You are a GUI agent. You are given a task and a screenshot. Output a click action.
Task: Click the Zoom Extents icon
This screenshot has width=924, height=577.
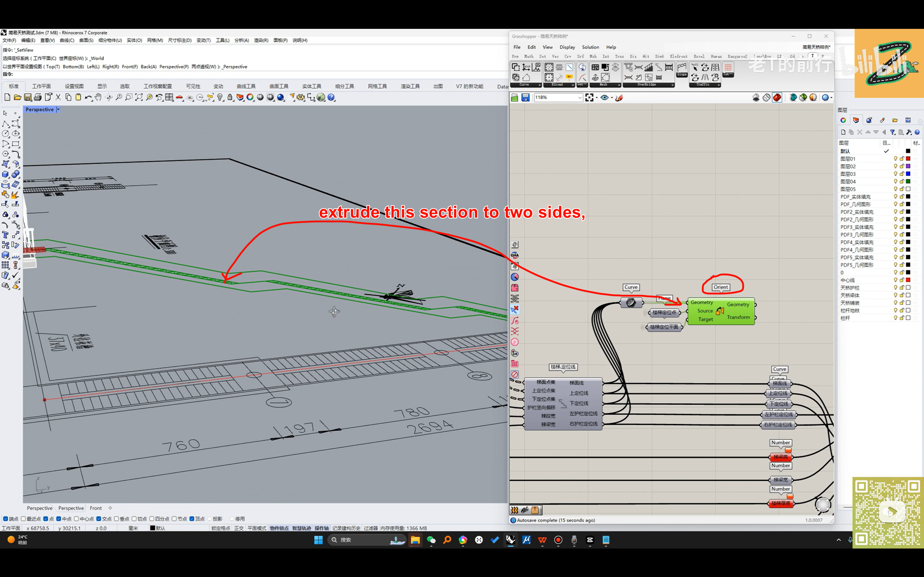tap(139, 97)
